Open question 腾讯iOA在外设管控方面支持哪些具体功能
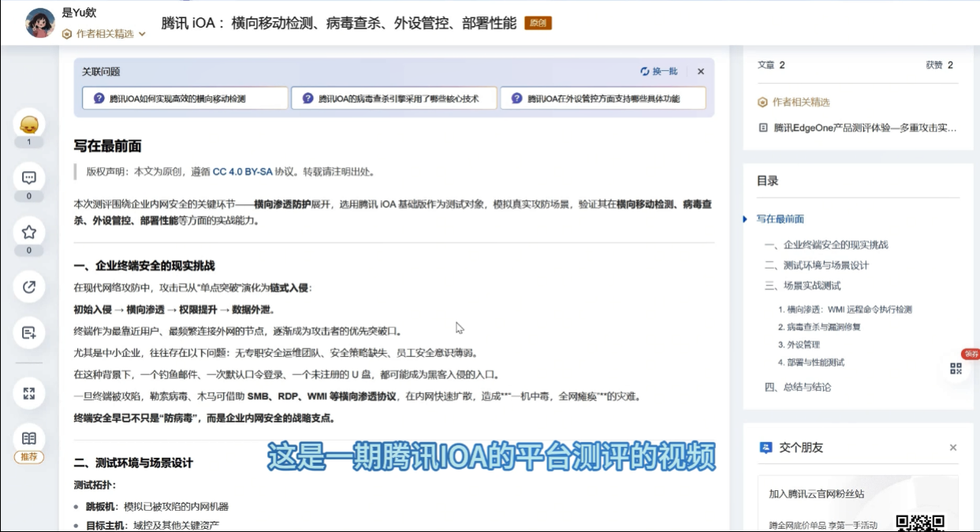The width and height of the screenshot is (980, 532). coord(603,99)
